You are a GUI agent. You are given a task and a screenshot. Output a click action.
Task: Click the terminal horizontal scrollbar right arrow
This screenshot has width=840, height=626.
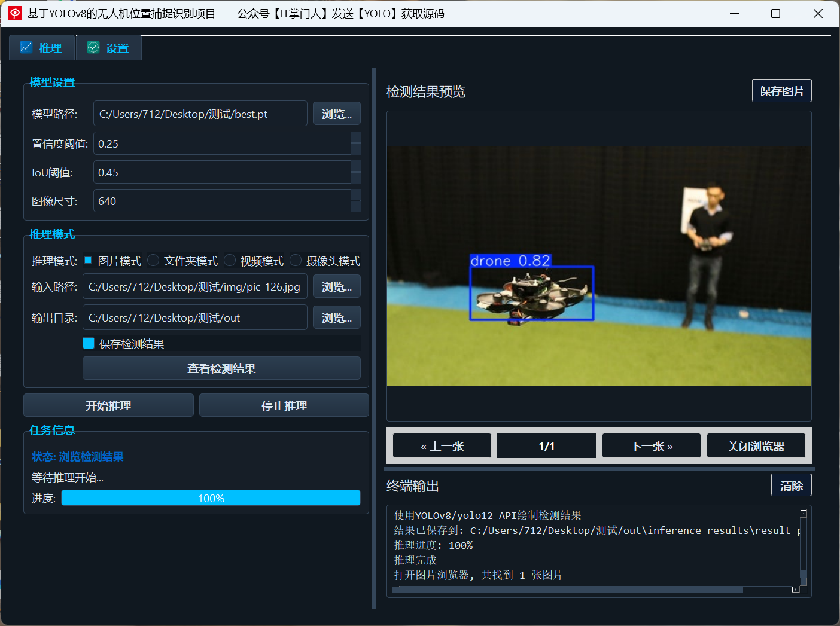796,590
